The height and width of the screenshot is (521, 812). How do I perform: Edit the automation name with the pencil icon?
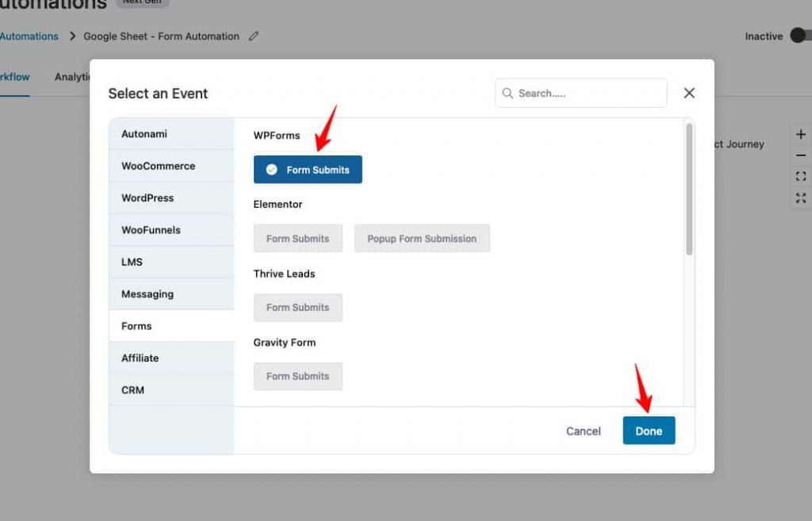click(253, 36)
